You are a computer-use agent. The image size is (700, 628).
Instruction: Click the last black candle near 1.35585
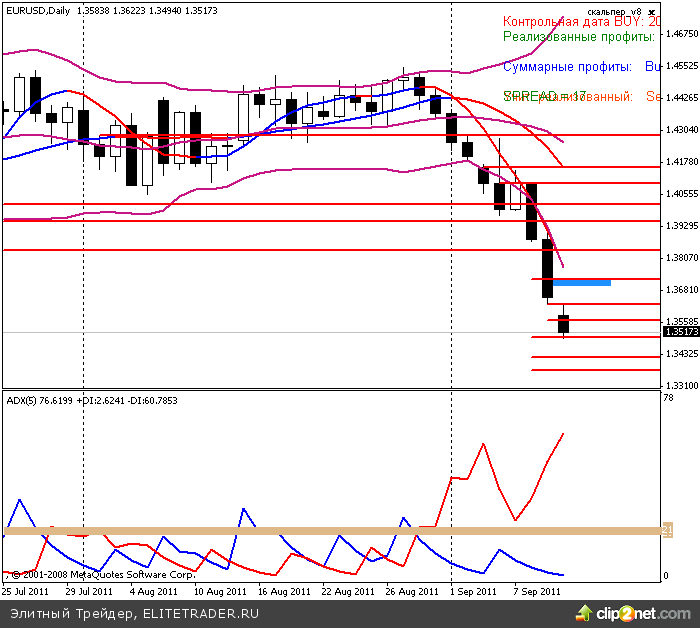coord(563,324)
